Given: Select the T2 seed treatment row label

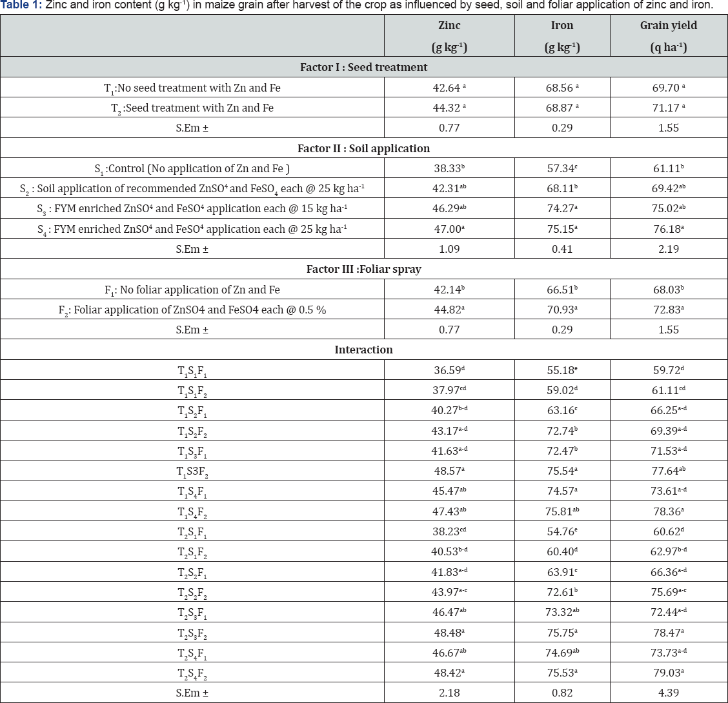Looking at the screenshot, I should tap(192, 108).
